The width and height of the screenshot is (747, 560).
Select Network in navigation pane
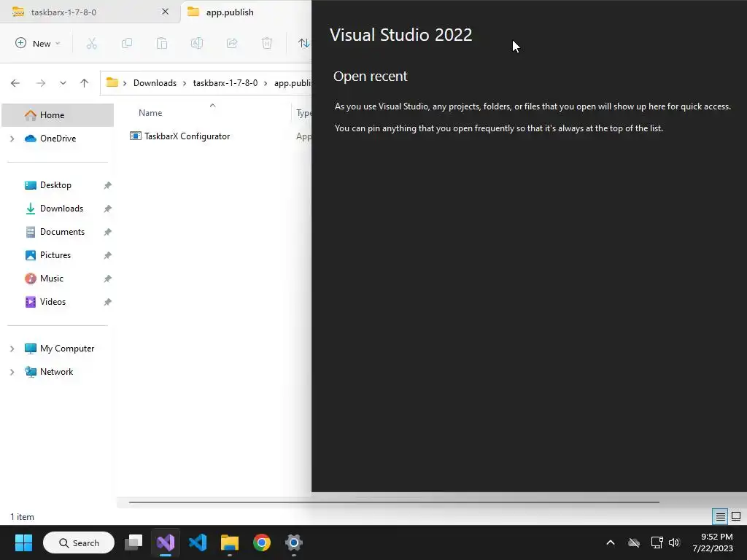(x=56, y=371)
